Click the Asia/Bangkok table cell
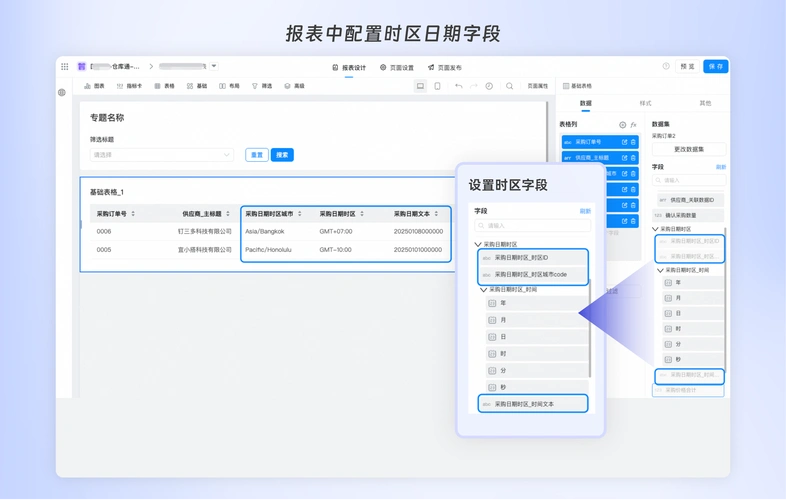 point(265,232)
